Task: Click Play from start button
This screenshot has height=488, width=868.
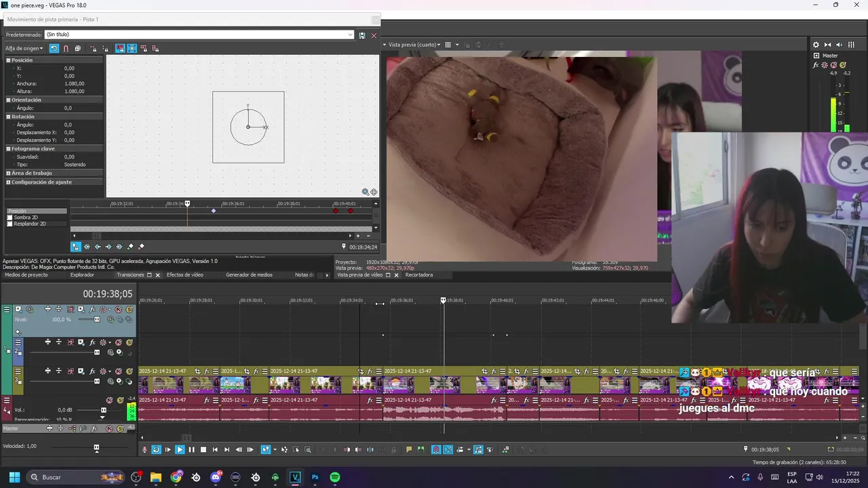Action: click(x=167, y=449)
